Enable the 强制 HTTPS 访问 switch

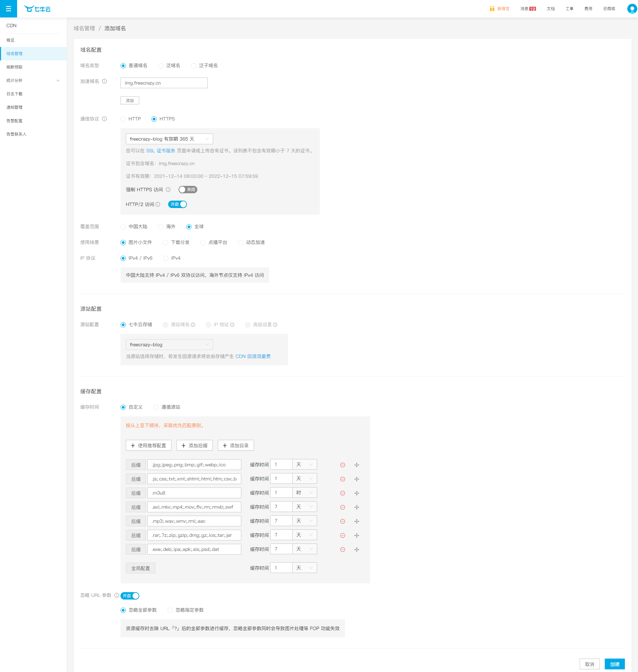(188, 190)
